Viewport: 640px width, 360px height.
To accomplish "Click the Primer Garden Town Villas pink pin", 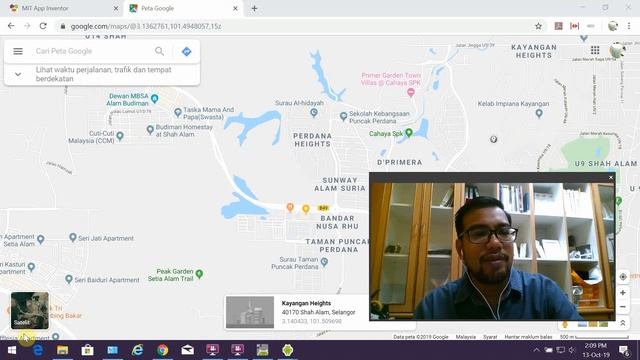I will (x=411, y=93).
